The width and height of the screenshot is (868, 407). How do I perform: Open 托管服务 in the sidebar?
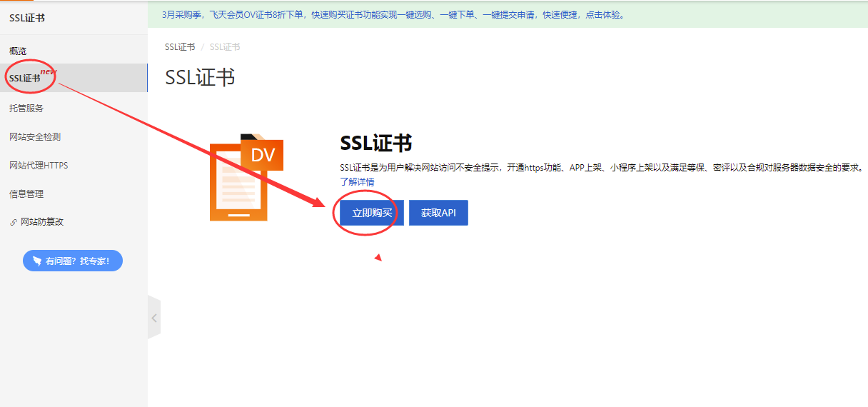tap(26, 108)
